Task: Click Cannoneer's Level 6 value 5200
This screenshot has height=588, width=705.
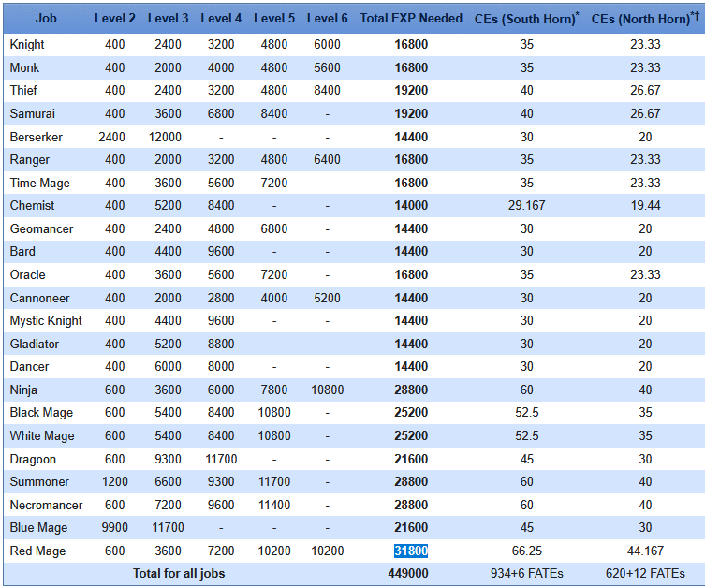Action: click(327, 298)
